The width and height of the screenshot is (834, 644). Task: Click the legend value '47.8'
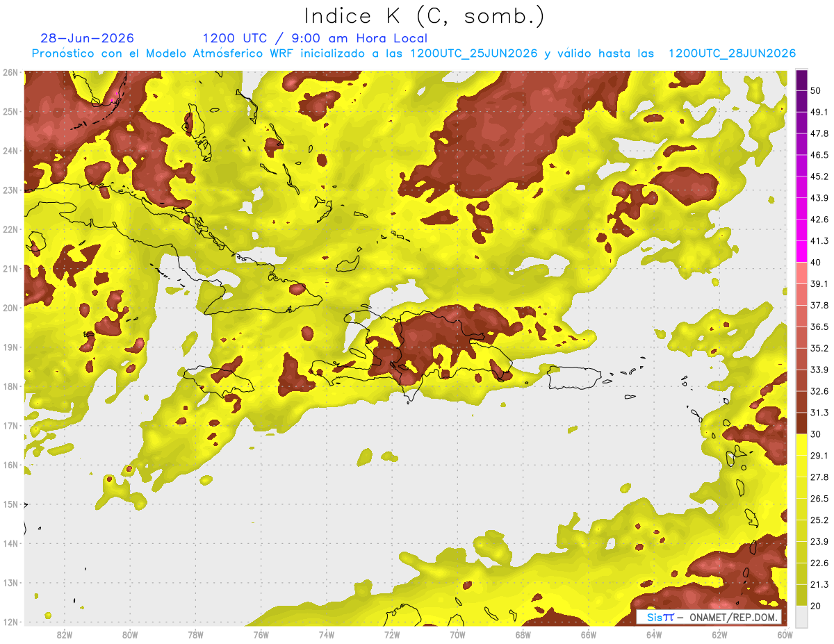pyautogui.click(x=819, y=133)
